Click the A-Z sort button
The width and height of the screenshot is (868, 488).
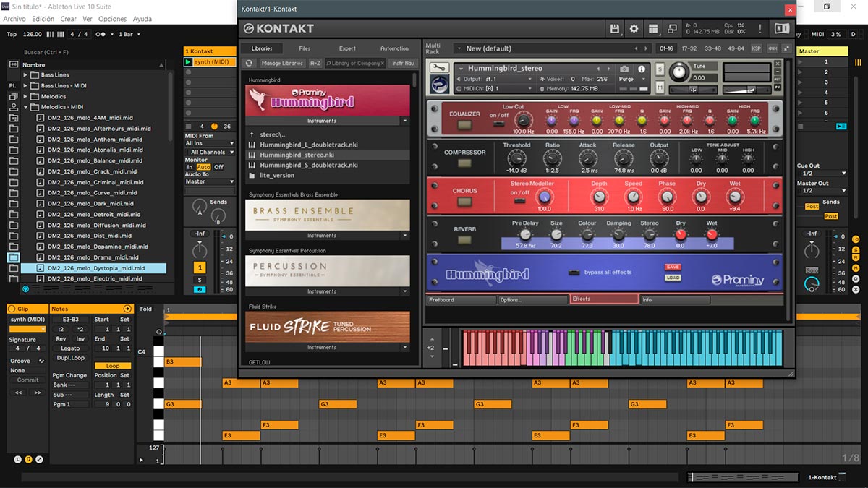315,63
